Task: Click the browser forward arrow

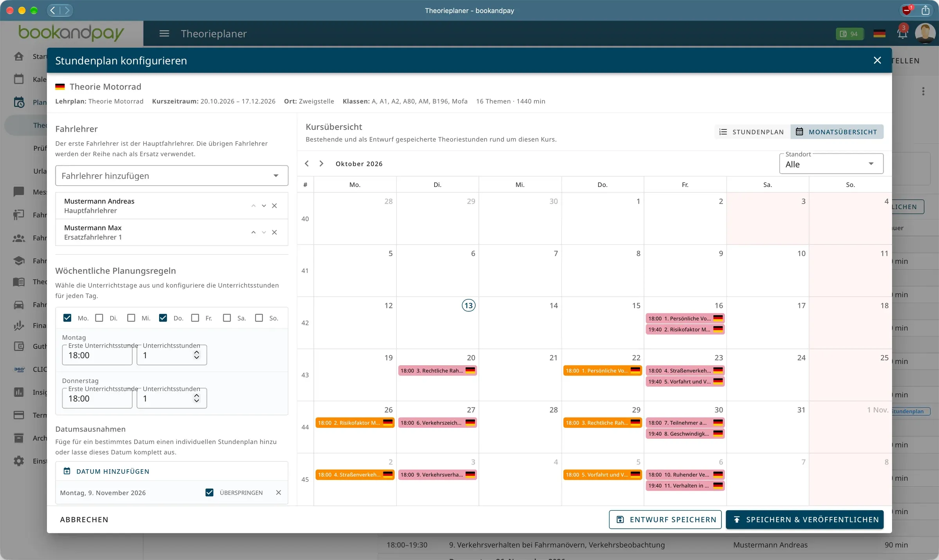Action: pyautogui.click(x=67, y=11)
